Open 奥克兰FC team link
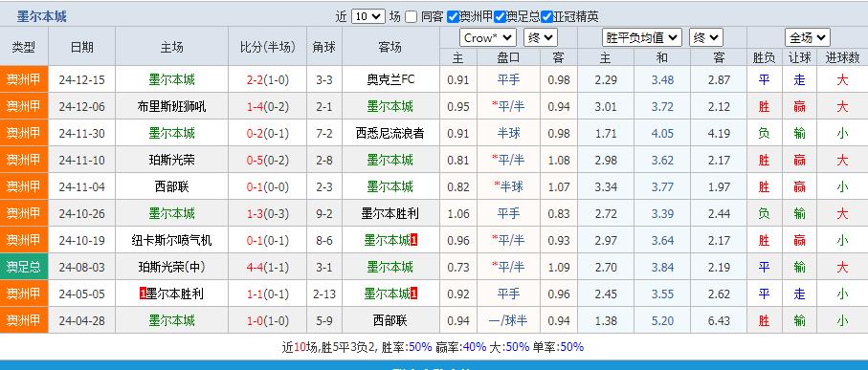This screenshot has height=370, width=868. 390,79
